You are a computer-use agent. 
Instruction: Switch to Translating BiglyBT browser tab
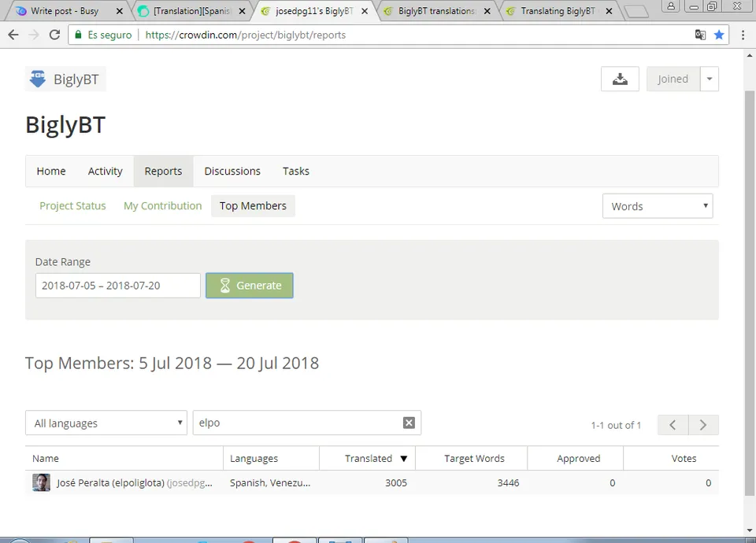coord(558,10)
